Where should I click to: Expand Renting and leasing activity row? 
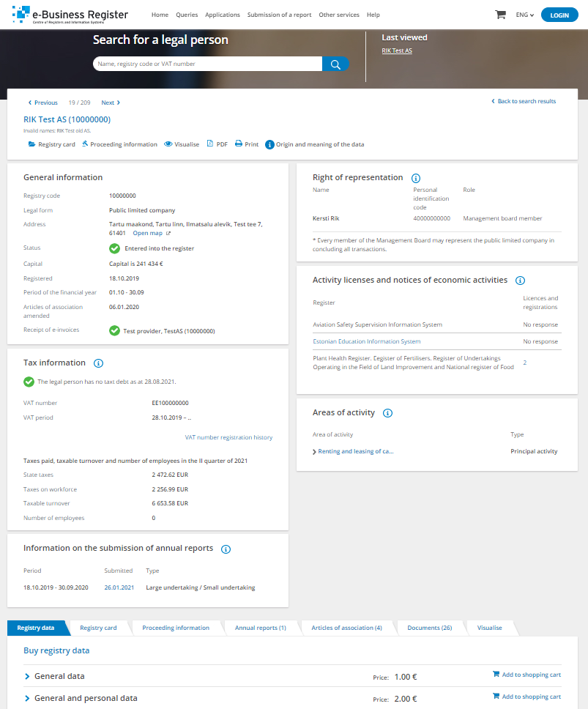(314, 452)
